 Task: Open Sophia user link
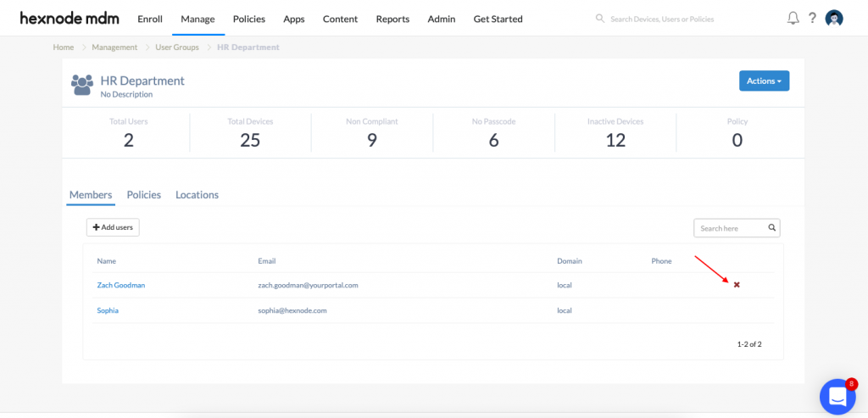coord(108,310)
